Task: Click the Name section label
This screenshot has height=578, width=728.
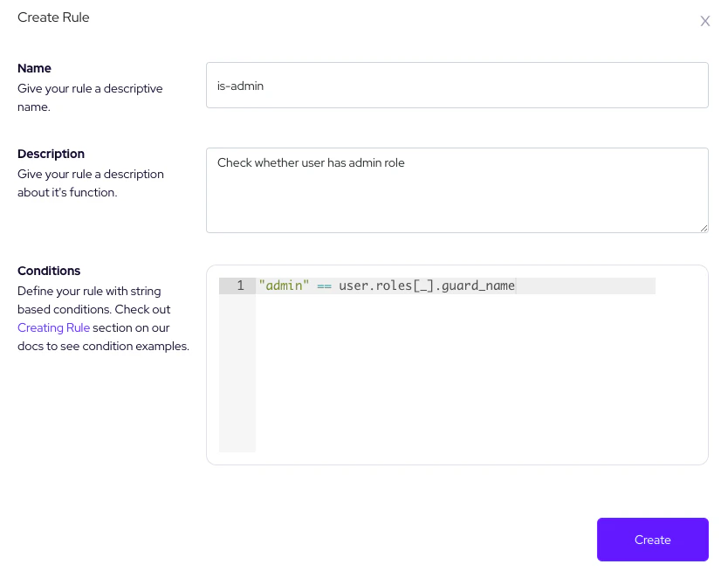Action: click(34, 68)
